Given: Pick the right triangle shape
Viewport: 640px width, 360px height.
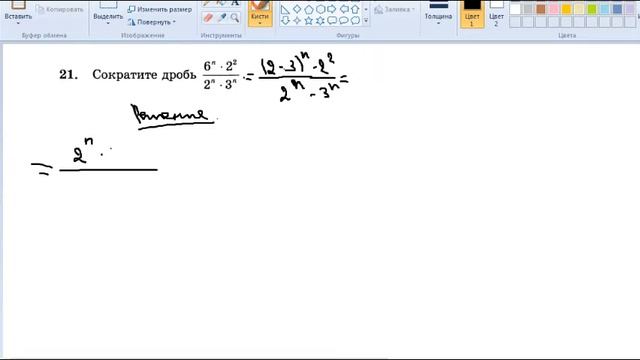Looking at the screenshot, I should [x=285, y=9].
